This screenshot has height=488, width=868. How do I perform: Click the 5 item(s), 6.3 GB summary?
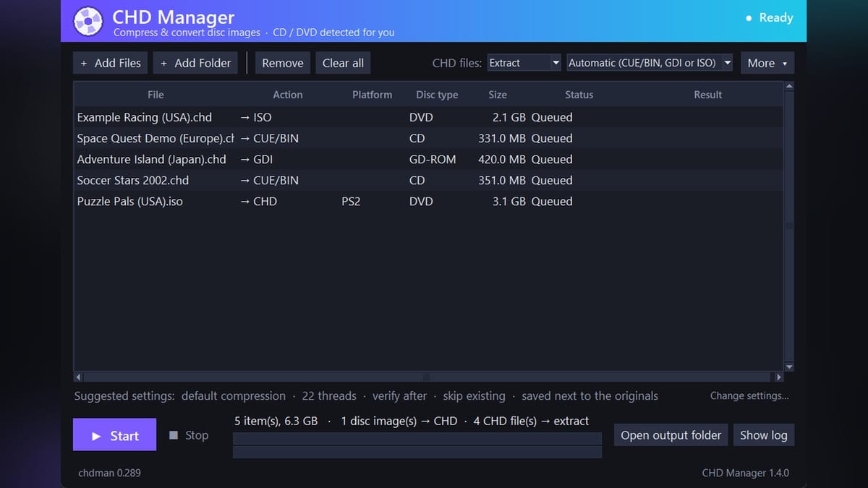(x=276, y=421)
